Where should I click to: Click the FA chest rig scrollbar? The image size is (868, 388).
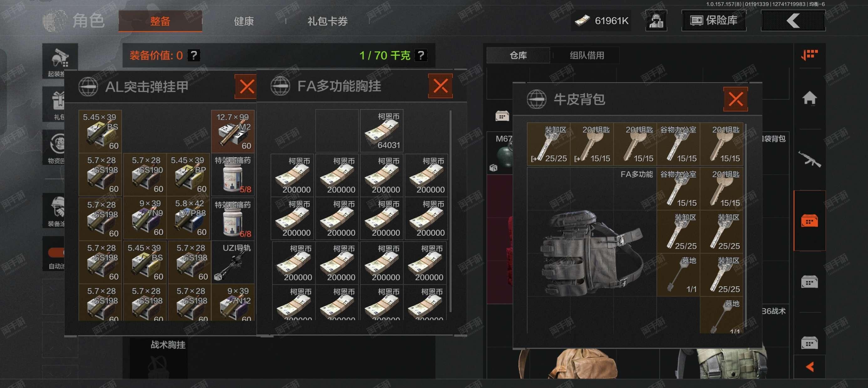click(x=450, y=212)
